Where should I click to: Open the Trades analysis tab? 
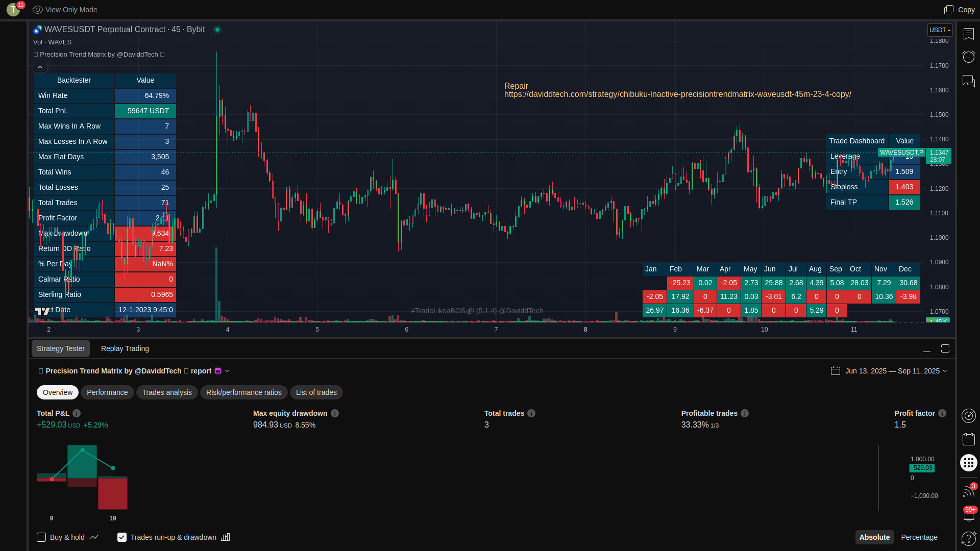[x=167, y=392]
